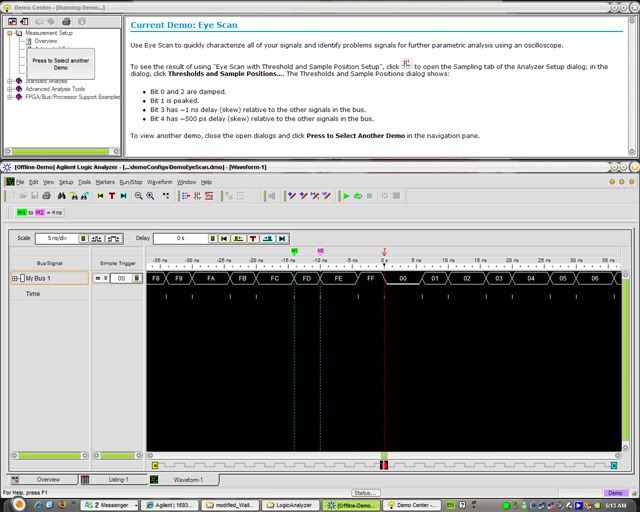
Task: Click the hide navigation pane arrow icon
Action: coord(24,21)
